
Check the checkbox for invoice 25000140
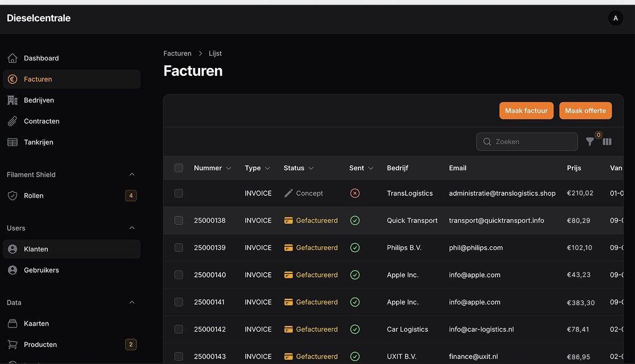coord(178,275)
